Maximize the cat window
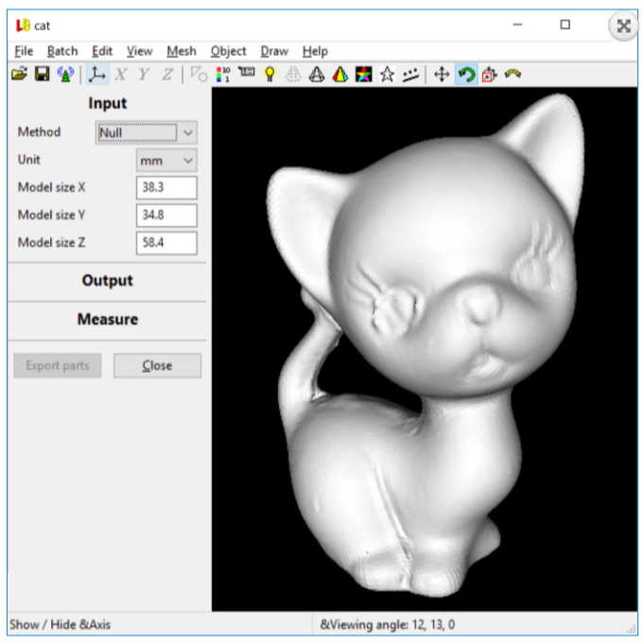The image size is (644, 644). (566, 25)
